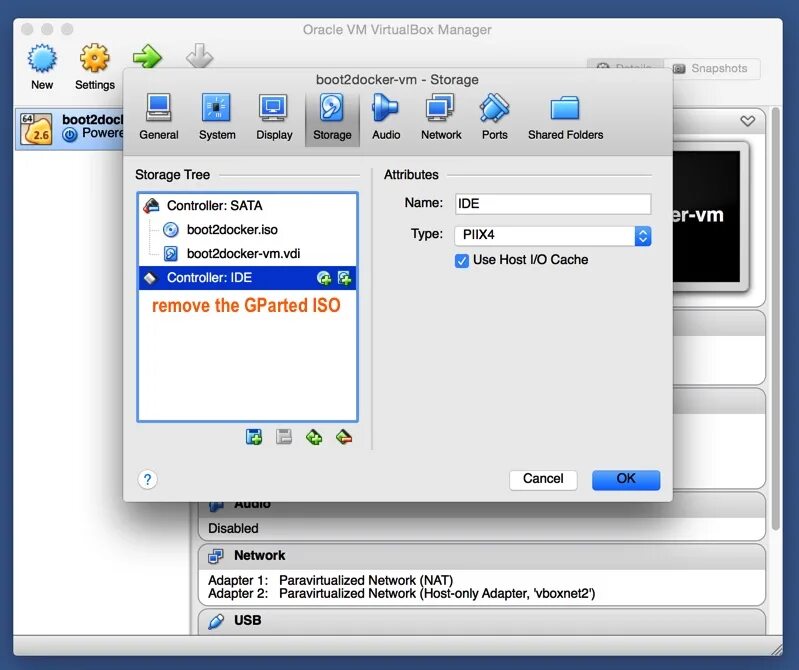Click the Network section icon
Screen dimensions: 799x670
pos(216,556)
